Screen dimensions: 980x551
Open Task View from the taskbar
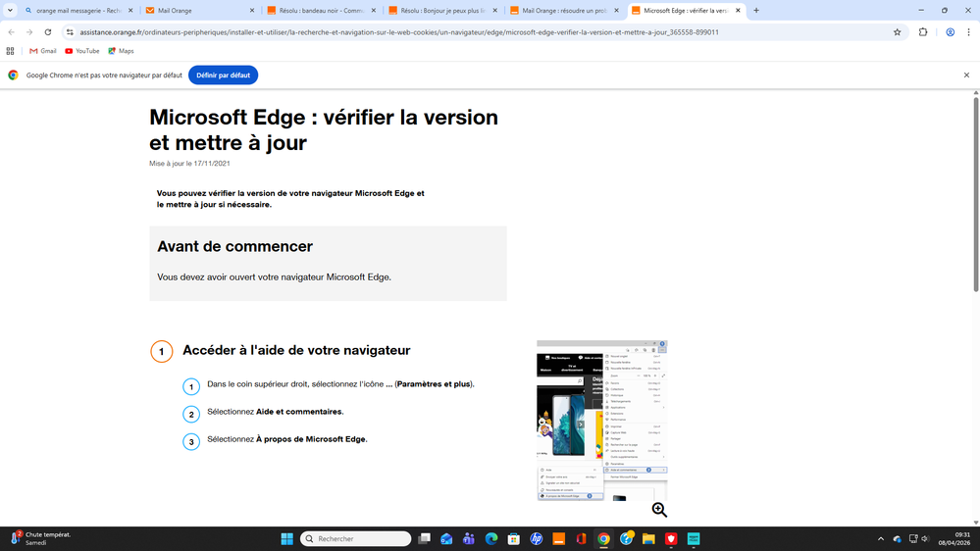click(x=425, y=538)
